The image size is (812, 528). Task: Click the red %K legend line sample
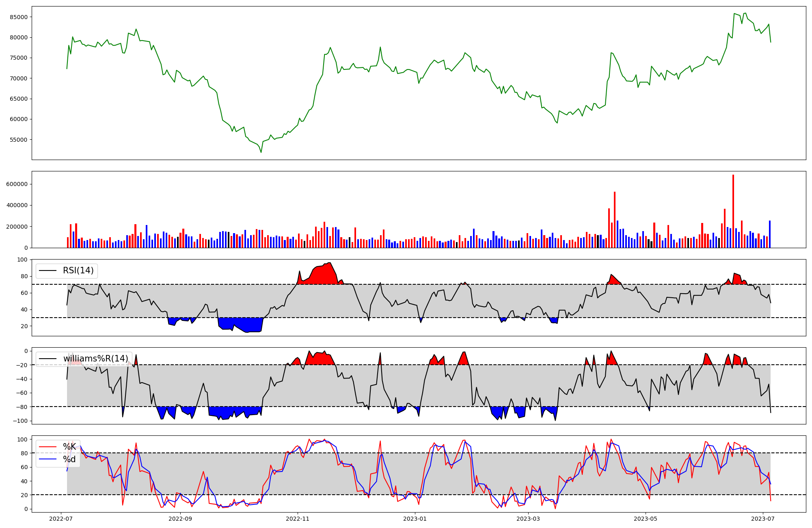[x=47, y=447]
